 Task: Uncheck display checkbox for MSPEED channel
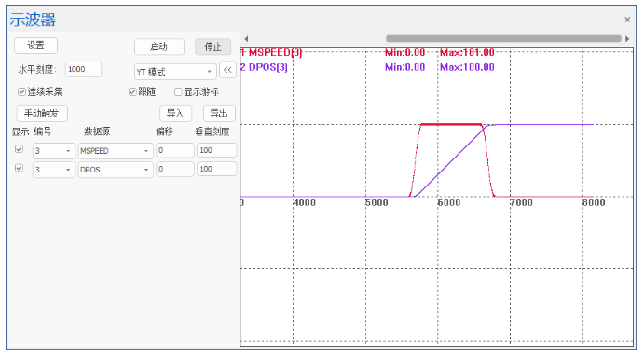coord(19,149)
